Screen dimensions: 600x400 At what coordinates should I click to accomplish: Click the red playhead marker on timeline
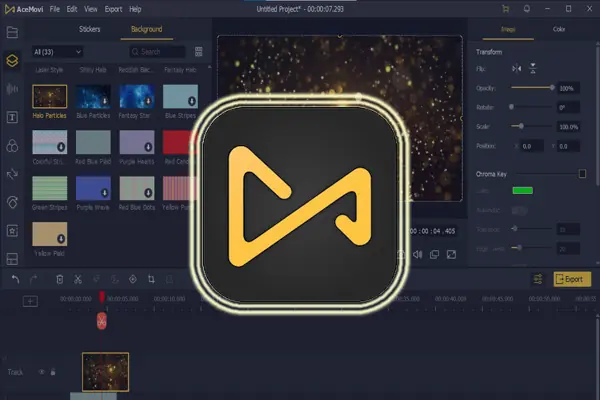(x=102, y=297)
